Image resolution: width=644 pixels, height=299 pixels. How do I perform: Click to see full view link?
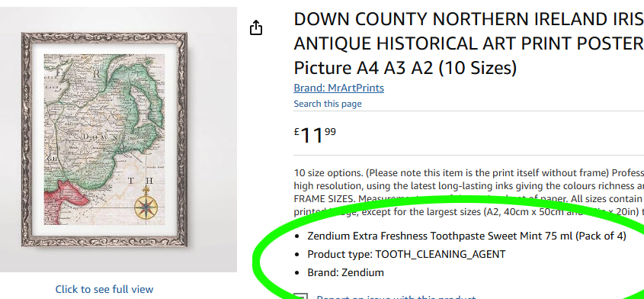pyautogui.click(x=104, y=289)
